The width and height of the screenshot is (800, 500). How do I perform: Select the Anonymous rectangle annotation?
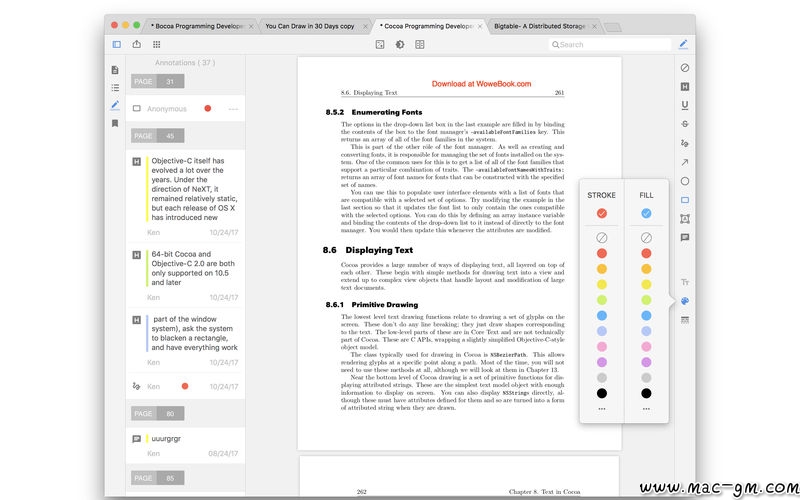coord(185,109)
